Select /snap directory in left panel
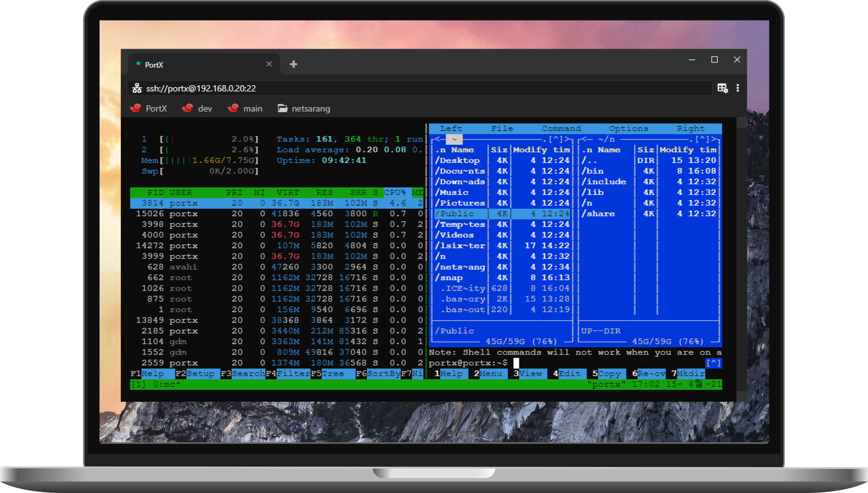868x493 pixels. tap(502, 278)
